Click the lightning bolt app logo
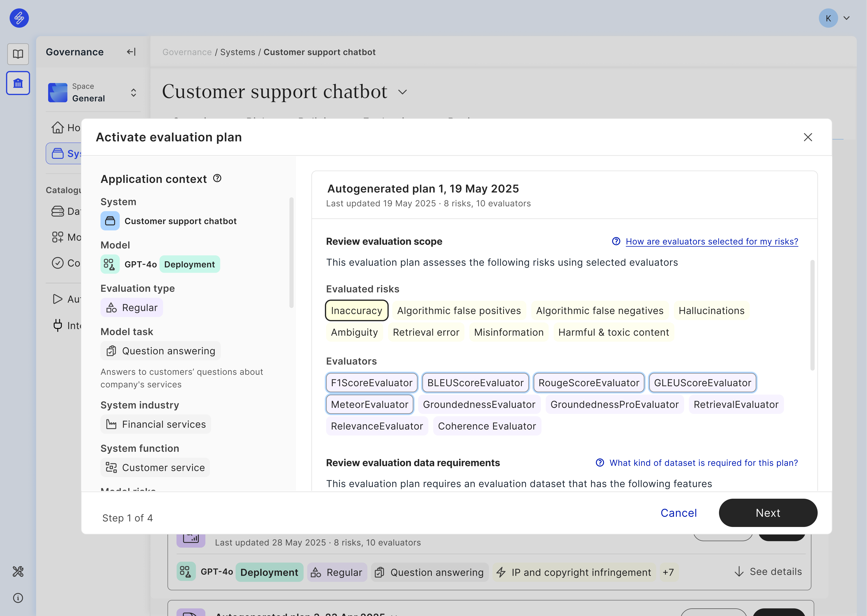This screenshot has height=616, width=867. 19,18
